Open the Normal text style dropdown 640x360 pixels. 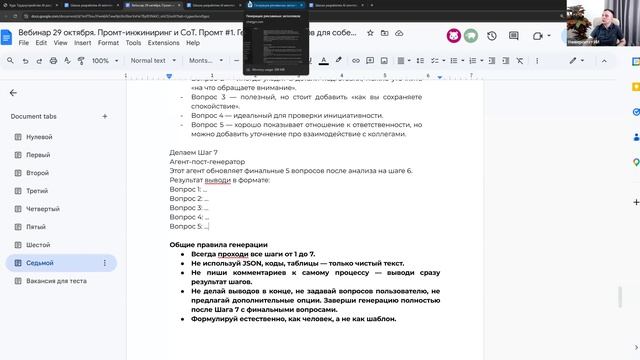(x=153, y=60)
